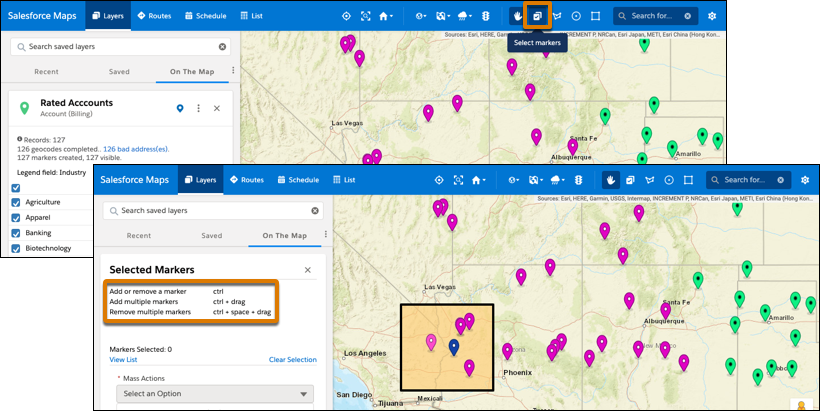Click the Salesforce Maps title in front window
This screenshot has height=411, width=820.
134,180
